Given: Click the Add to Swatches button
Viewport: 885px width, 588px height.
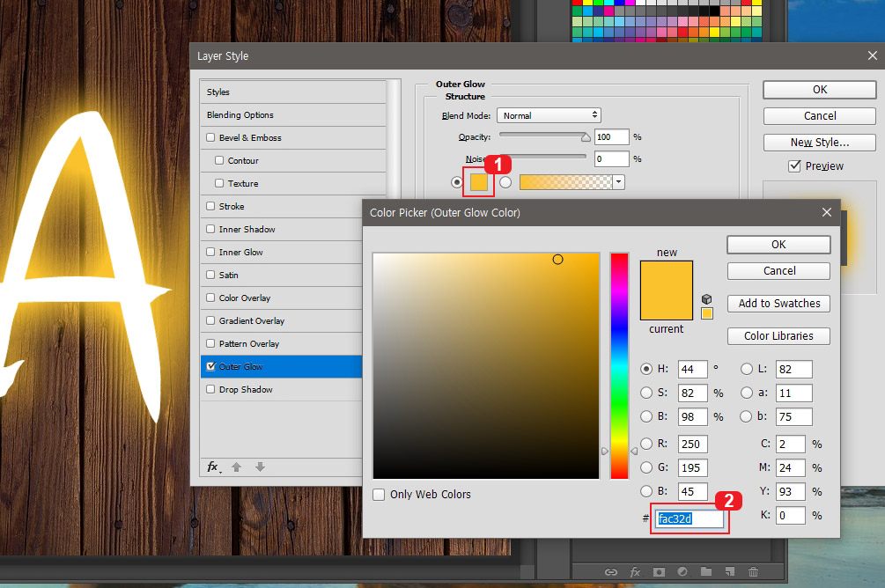Looking at the screenshot, I should tap(778, 303).
